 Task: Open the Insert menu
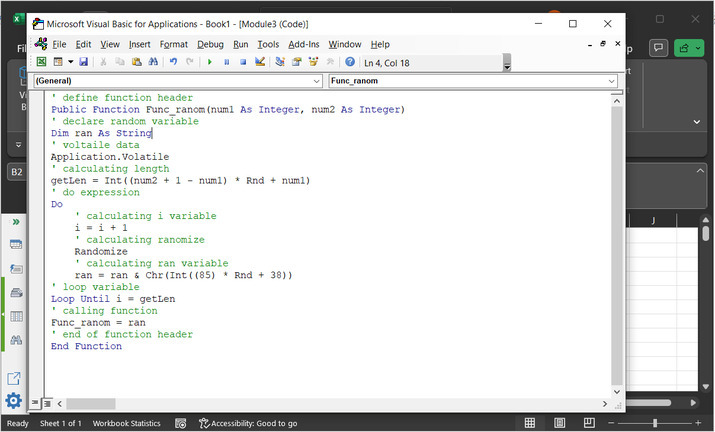click(140, 44)
